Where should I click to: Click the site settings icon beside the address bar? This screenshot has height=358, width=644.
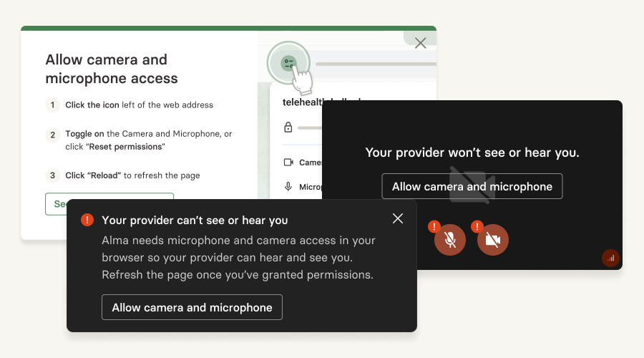288,63
